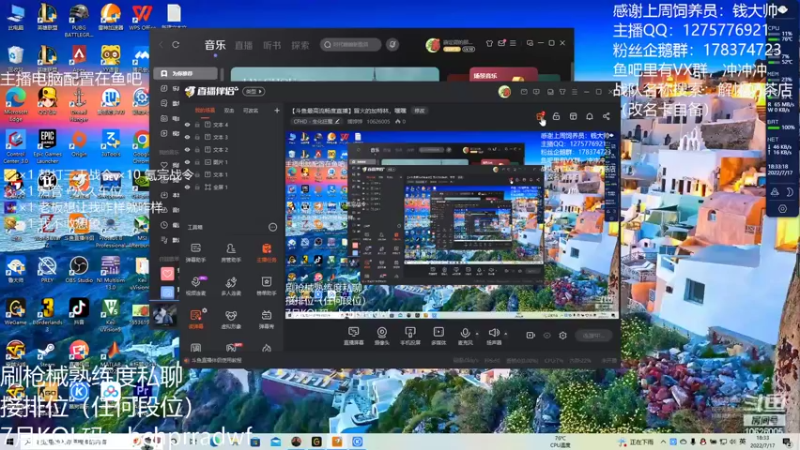The height and width of the screenshot is (450, 800).
Task: Click the bell notification icon above preview
Action: (x=589, y=116)
